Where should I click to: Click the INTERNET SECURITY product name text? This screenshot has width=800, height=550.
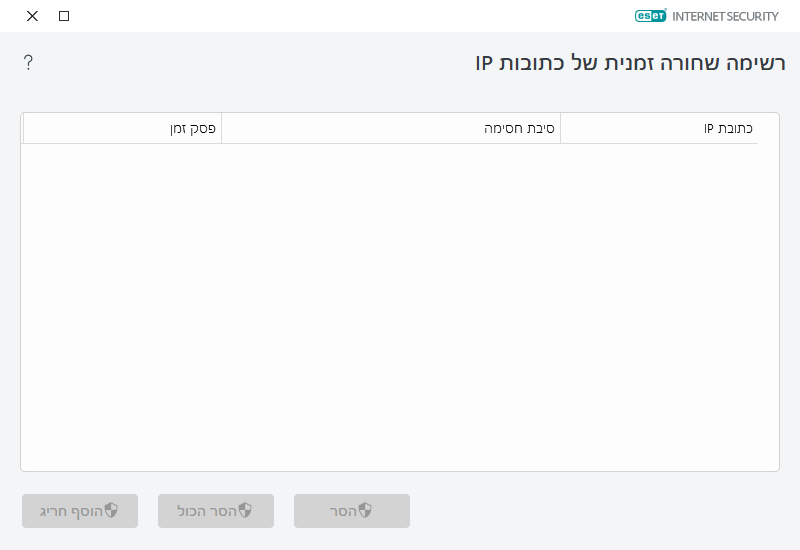tap(725, 16)
